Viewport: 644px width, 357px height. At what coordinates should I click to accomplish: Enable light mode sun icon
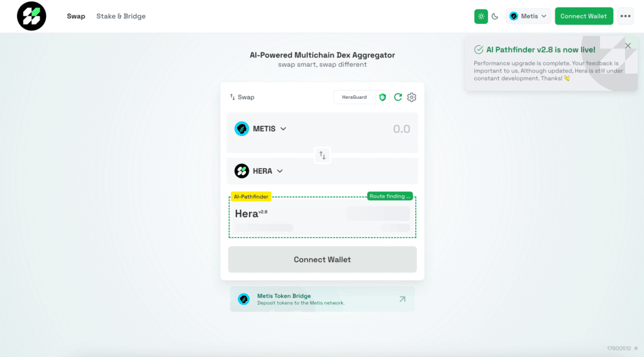point(481,16)
